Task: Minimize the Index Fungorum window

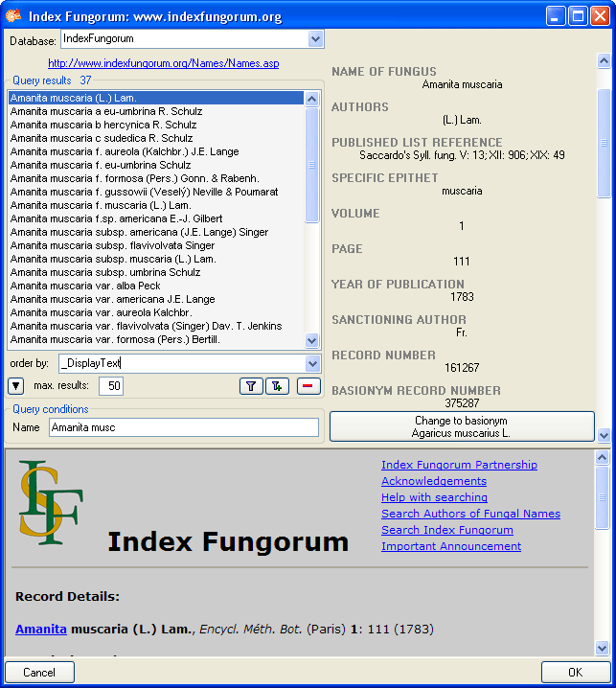Action: point(556,16)
